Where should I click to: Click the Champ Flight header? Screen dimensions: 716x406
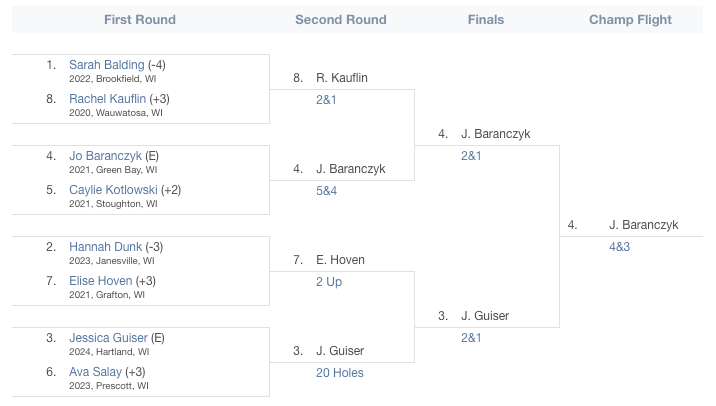pyautogui.click(x=630, y=20)
